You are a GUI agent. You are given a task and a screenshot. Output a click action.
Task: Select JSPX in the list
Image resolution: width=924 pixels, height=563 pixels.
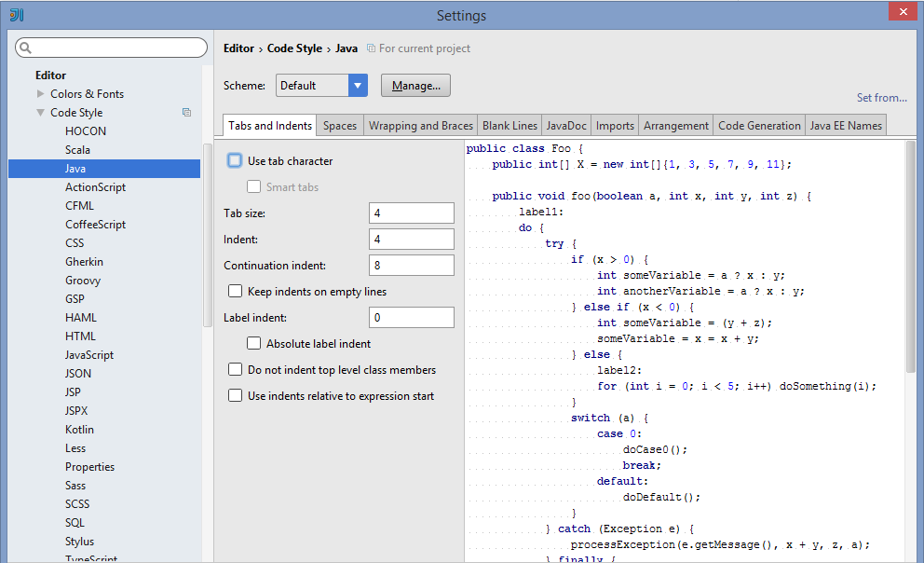[x=76, y=411]
